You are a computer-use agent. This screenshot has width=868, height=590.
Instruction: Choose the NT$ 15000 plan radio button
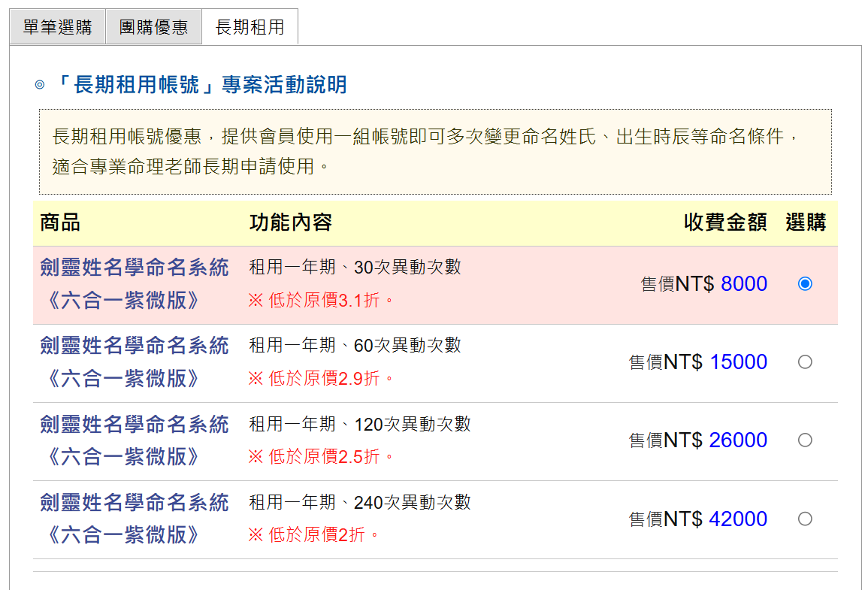point(805,362)
